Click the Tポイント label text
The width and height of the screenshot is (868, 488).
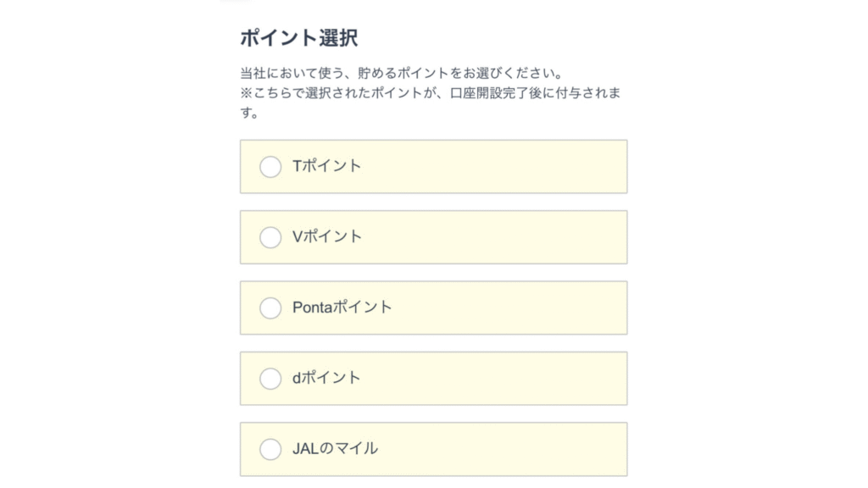(x=327, y=166)
